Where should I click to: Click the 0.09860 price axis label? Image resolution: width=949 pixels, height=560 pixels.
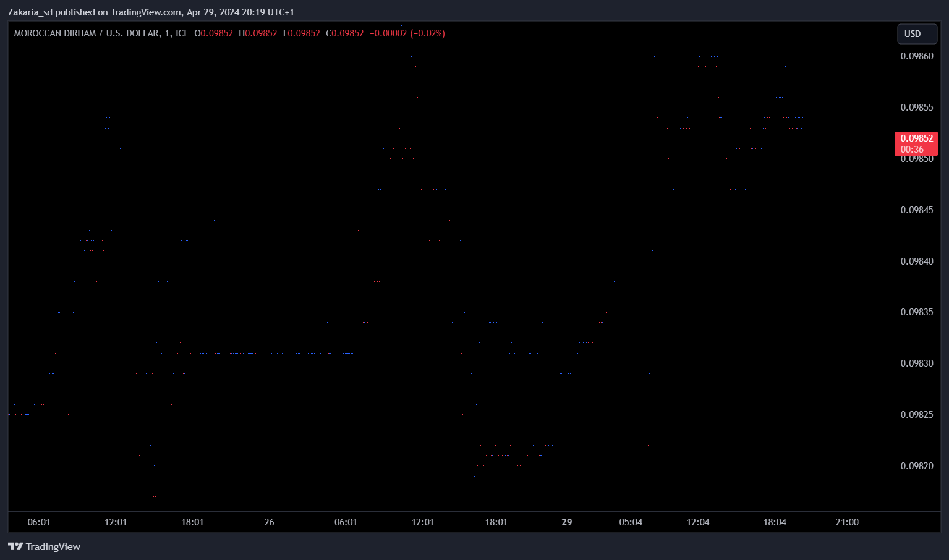coord(917,56)
